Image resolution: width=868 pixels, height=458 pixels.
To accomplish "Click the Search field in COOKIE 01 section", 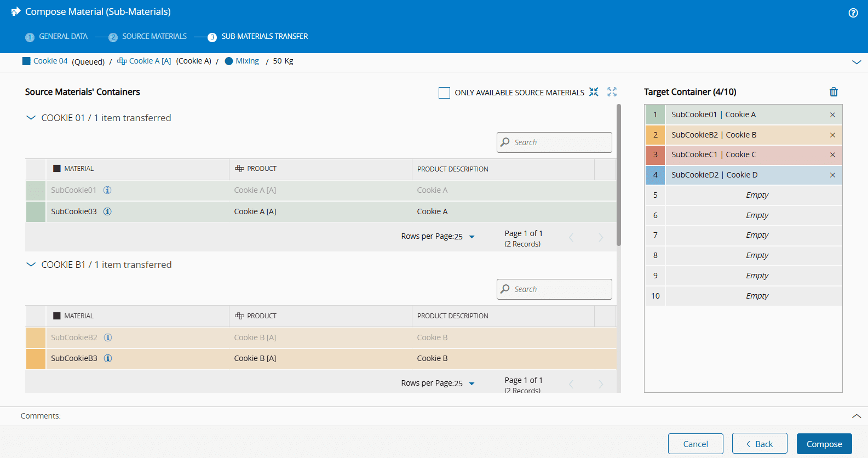I will point(554,142).
